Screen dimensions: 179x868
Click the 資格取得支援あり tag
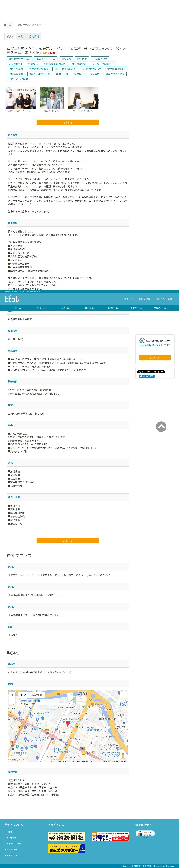(39, 69)
